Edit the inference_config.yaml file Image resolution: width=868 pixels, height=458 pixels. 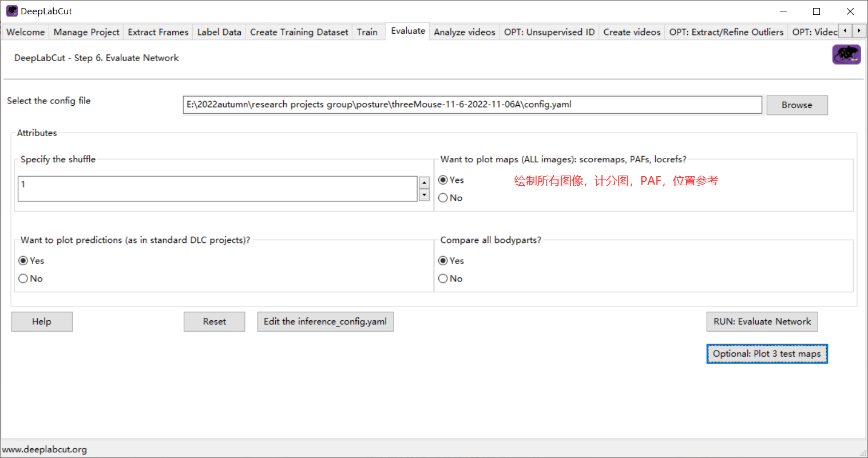pyautogui.click(x=326, y=321)
